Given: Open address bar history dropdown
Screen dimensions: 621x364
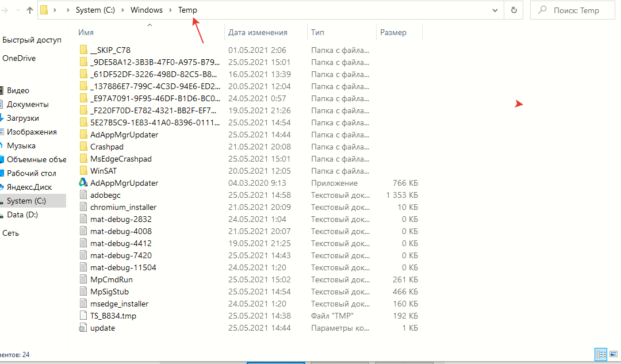Looking at the screenshot, I should pyautogui.click(x=494, y=10).
